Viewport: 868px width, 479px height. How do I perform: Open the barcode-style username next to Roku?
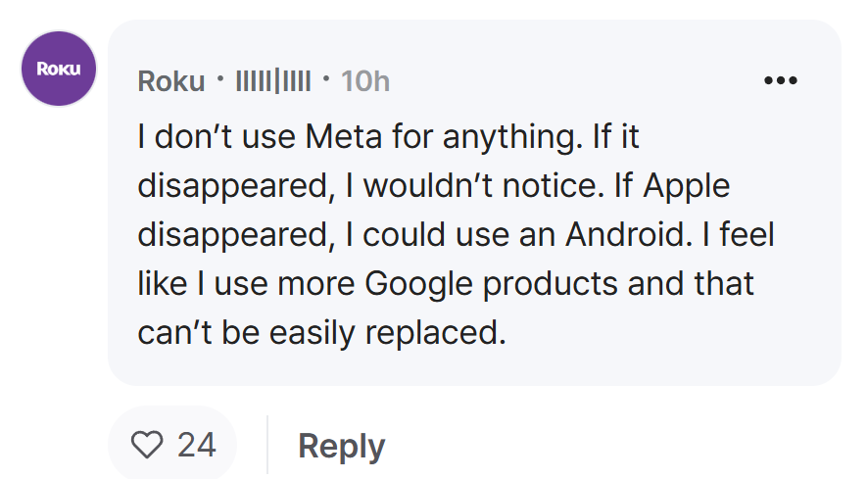[x=273, y=81]
